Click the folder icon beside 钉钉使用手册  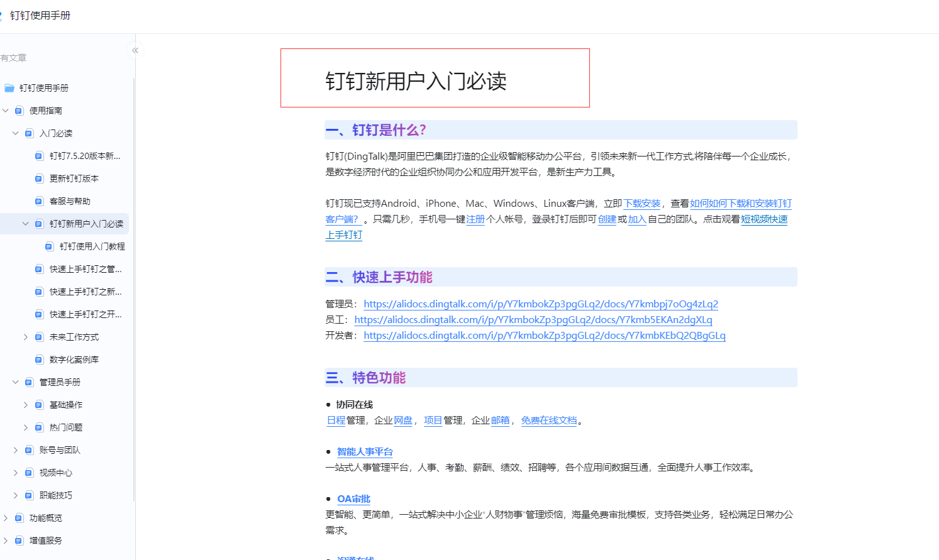(9, 88)
